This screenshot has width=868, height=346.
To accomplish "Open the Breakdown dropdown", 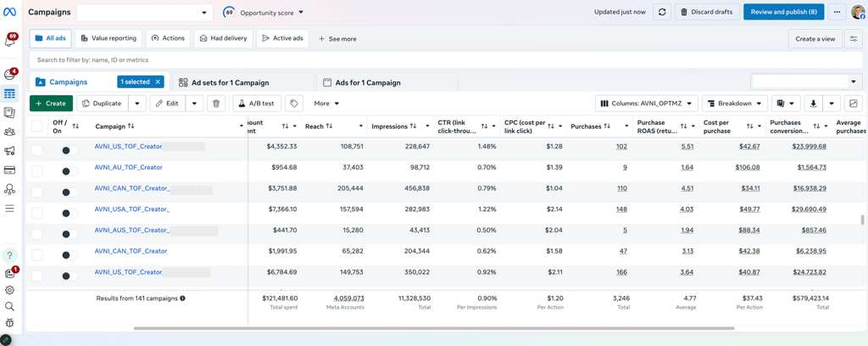I will click(x=735, y=103).
